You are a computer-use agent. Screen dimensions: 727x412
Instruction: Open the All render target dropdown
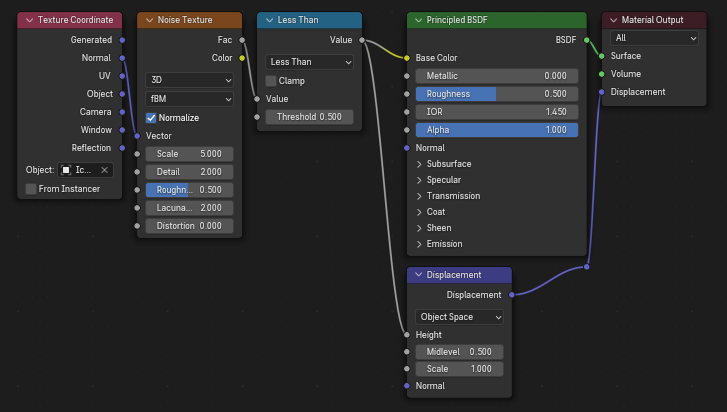click(x=654, y=38)
